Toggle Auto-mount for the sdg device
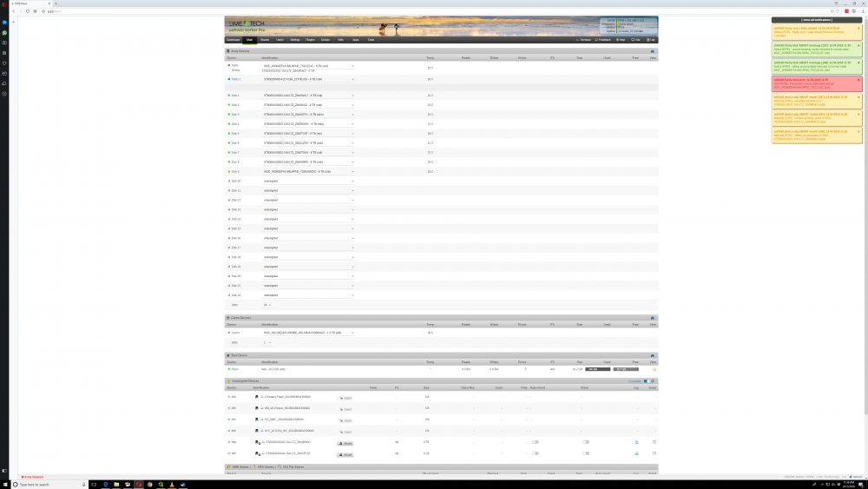868x489 pixels. tap(536, 442)
